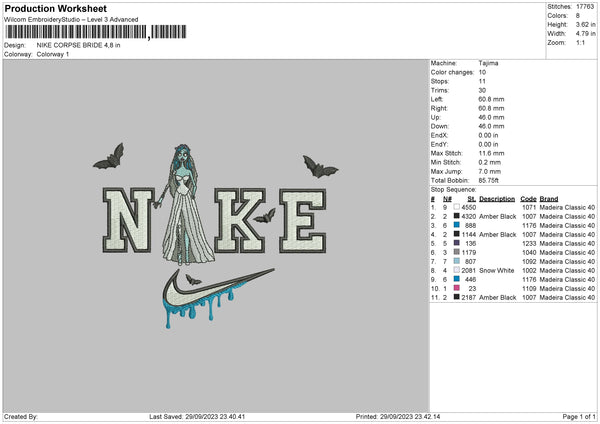The height and width of the screenshot is (424, 600).
Task: Click the black swatch beside stitch count 1144
Action: click(457, 234)
